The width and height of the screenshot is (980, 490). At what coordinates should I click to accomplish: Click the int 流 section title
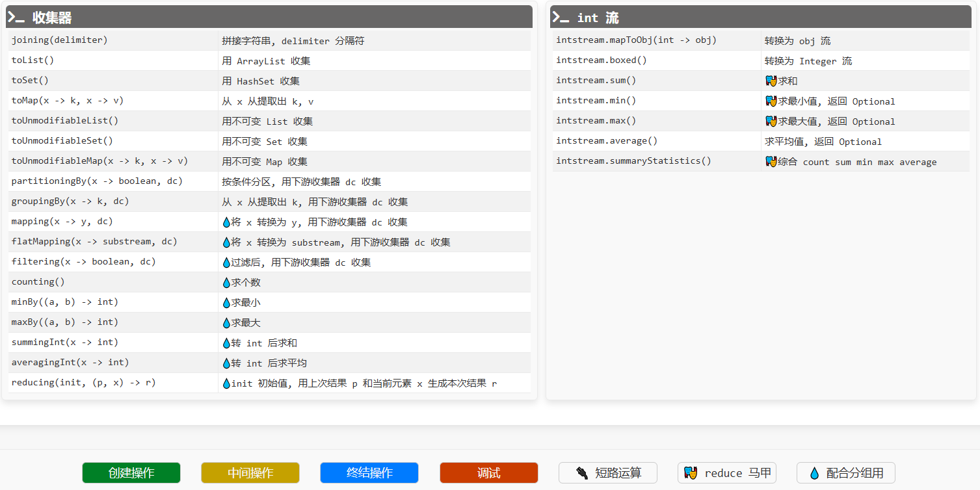(598, 18)
